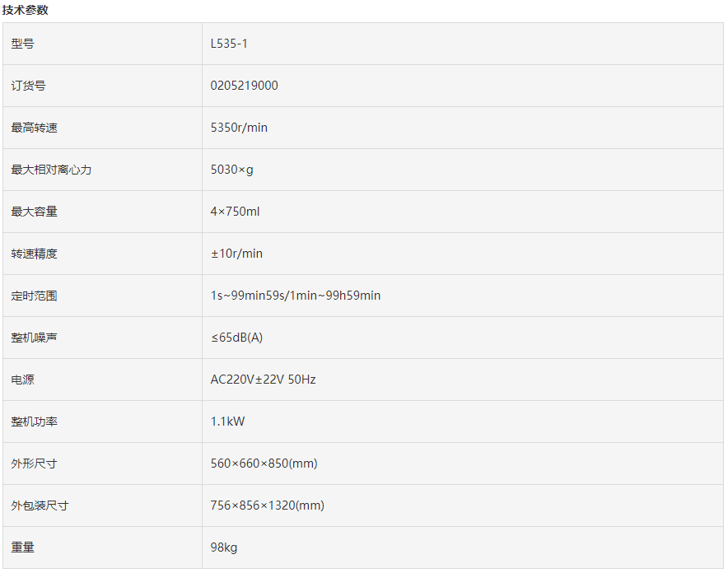Click the ≤65dB(A) noise value
This screenshot has width=728, height=573.
236,338
